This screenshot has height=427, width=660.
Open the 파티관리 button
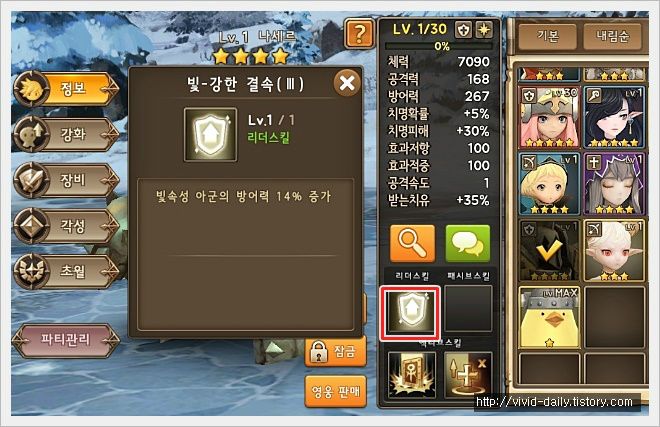pos(66,339)
